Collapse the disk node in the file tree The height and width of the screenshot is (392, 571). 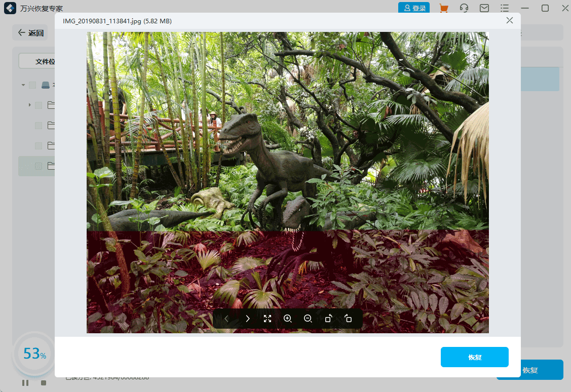[22, 85]
